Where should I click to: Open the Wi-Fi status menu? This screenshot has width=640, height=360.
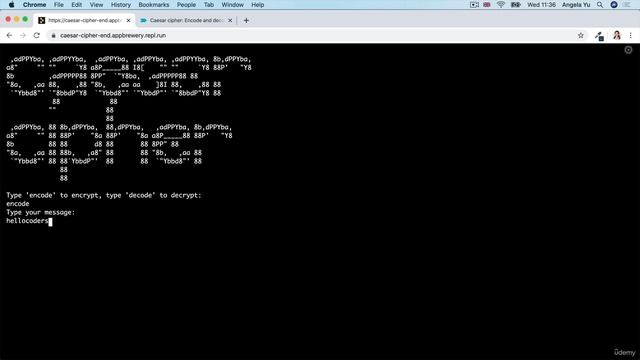point(501,5)
